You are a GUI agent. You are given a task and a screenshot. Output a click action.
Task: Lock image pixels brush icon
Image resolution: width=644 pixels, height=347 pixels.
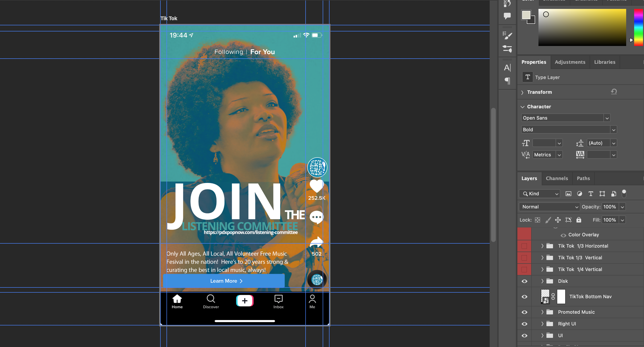tap(548, 220)
